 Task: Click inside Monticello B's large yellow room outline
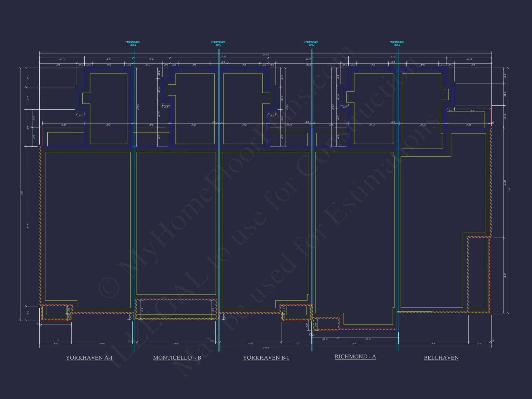coord(176,223)
